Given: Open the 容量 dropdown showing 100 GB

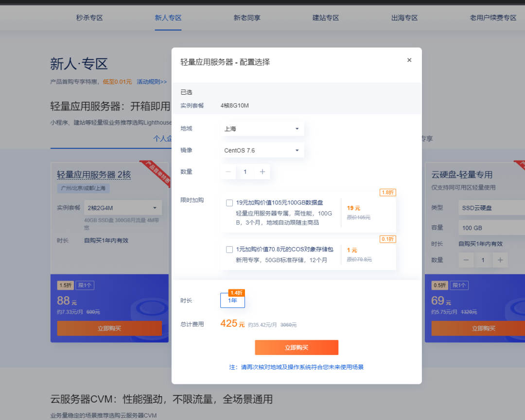Looking at the screenshot, I should click(491, 228).
